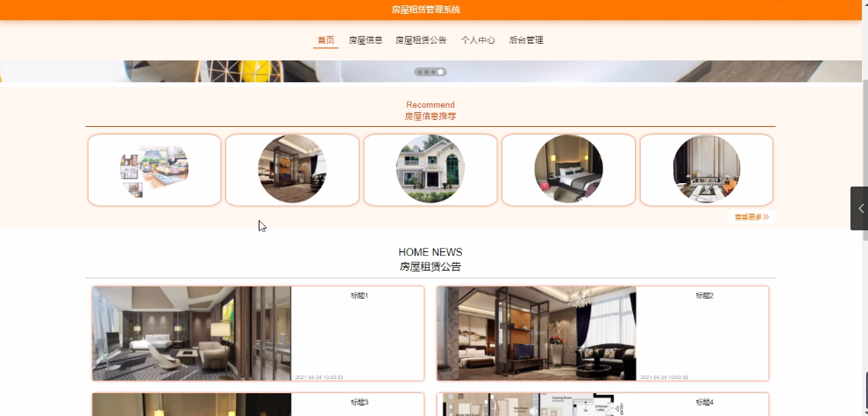
Task: Click the 标题1 announcement title
Action: coord(359,295)
